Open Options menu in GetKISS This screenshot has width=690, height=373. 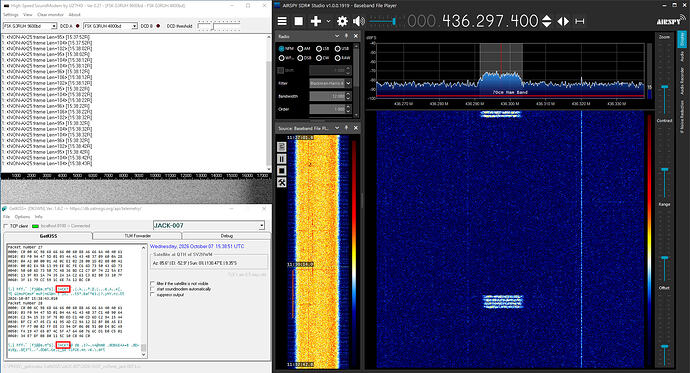point(22,217)
